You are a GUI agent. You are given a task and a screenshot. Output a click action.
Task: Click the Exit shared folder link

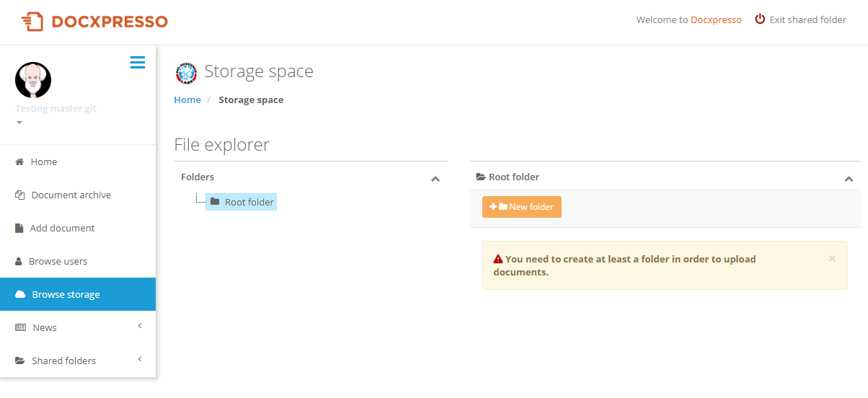point(807,19)
